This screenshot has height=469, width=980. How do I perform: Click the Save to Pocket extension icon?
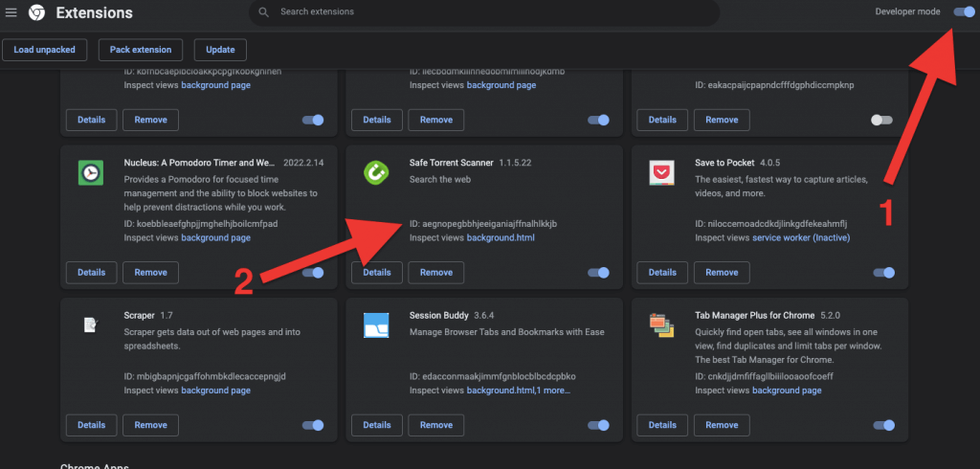661,172
